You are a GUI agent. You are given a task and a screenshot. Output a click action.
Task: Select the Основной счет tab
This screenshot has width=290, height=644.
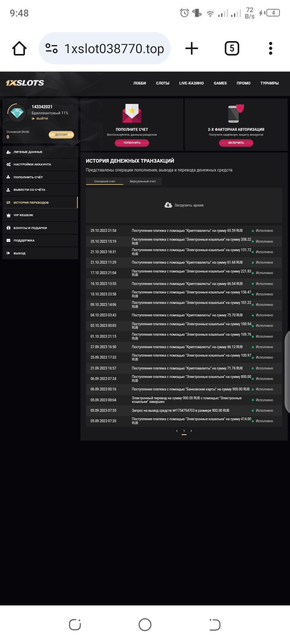[x=105, y=182]
